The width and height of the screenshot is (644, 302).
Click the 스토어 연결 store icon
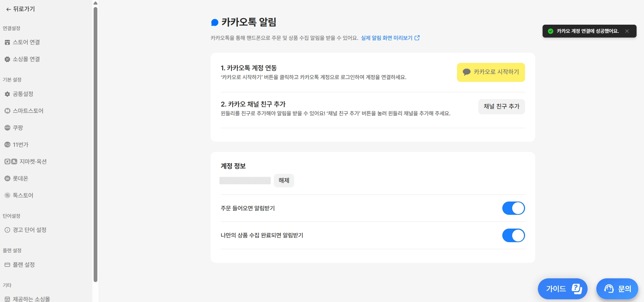pyautogui.click(x=7, y=42)
